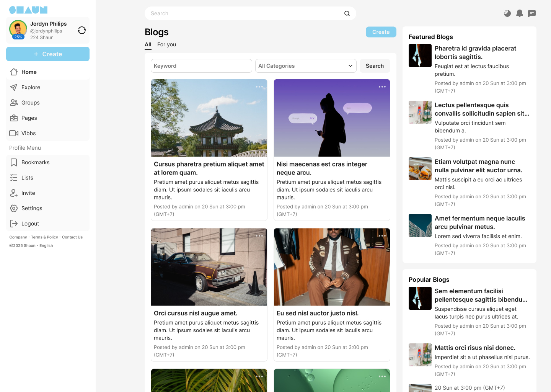
Task: Click the Keyword input field
Action: [201, 66]
